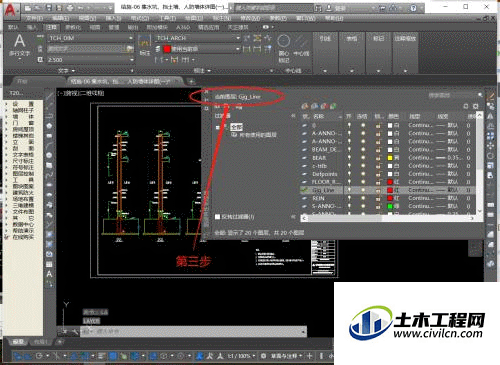Open the A360 ribbon tab
This screenshot has width=500, height=365.
pos(183,27)
